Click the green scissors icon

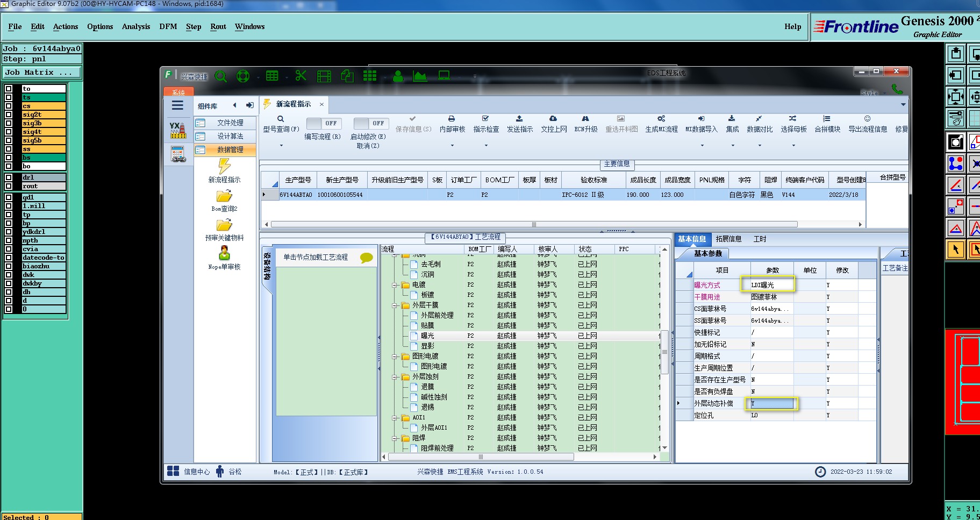coord(301,76)
